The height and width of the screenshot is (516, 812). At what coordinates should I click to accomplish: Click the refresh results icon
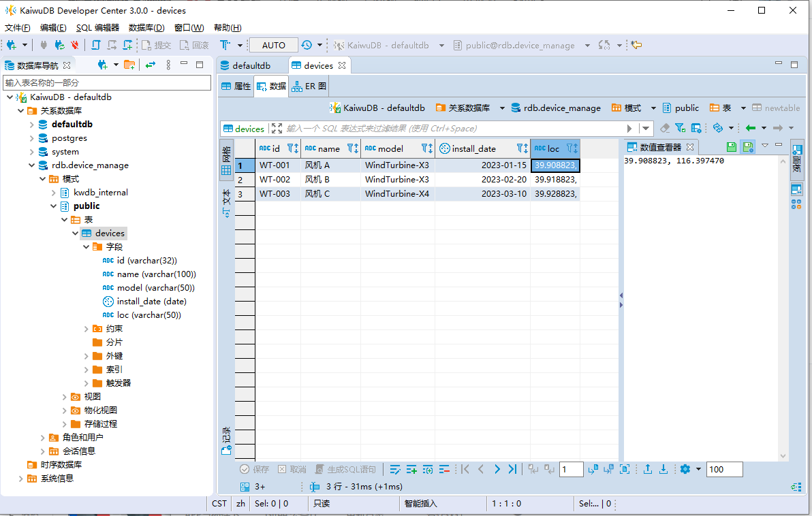(718, 128)
